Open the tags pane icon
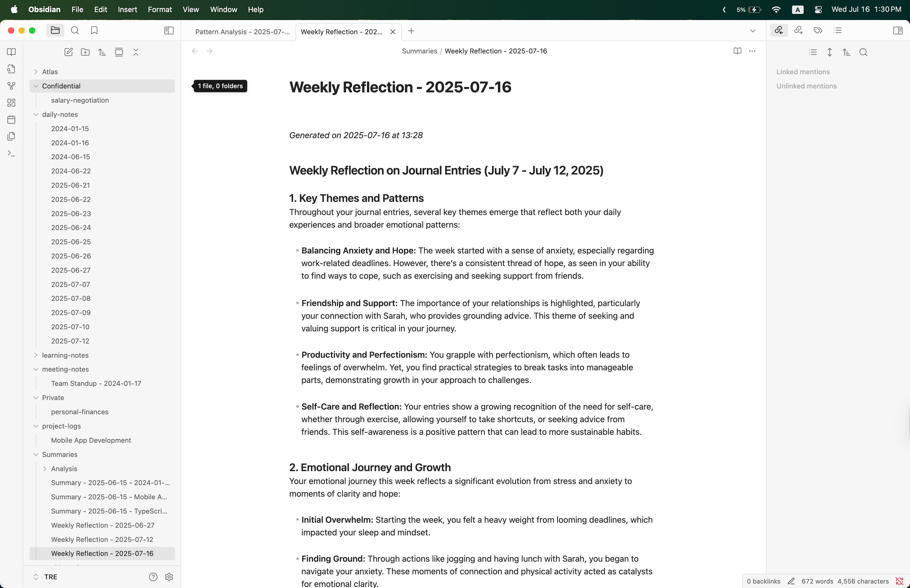910x588 pixels. click(818, 31)
